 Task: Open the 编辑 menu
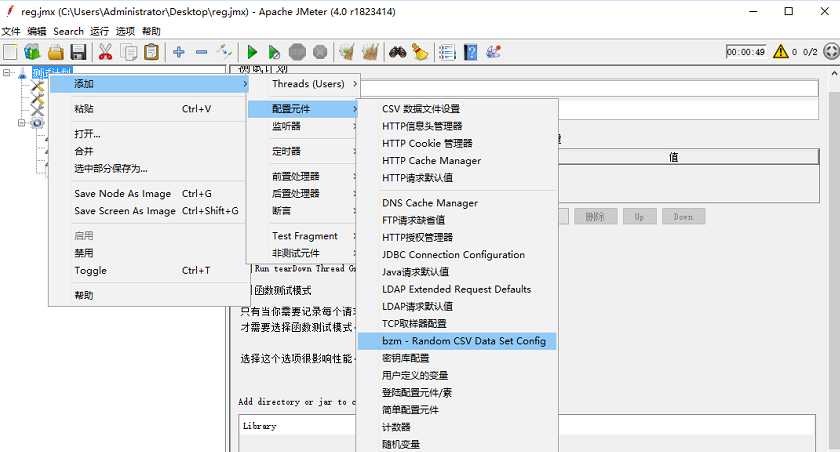37,32
